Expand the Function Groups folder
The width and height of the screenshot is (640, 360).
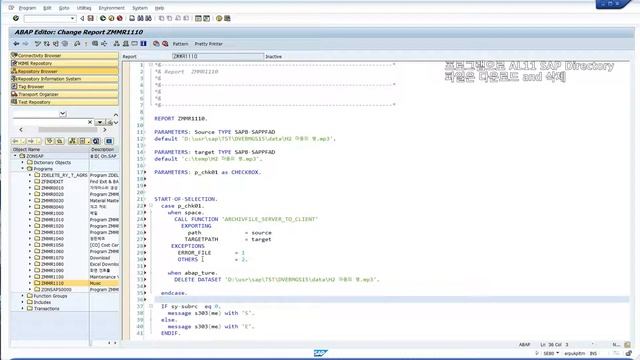23,296
